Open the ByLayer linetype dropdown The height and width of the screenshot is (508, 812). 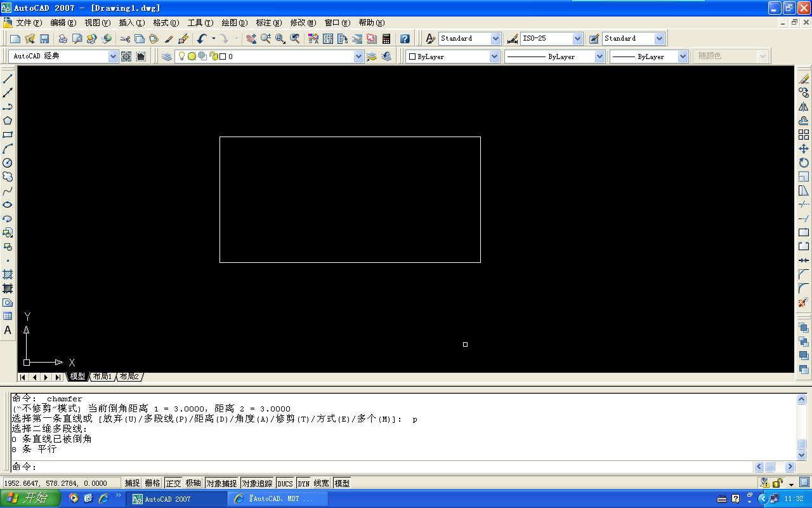pos(600,57)
